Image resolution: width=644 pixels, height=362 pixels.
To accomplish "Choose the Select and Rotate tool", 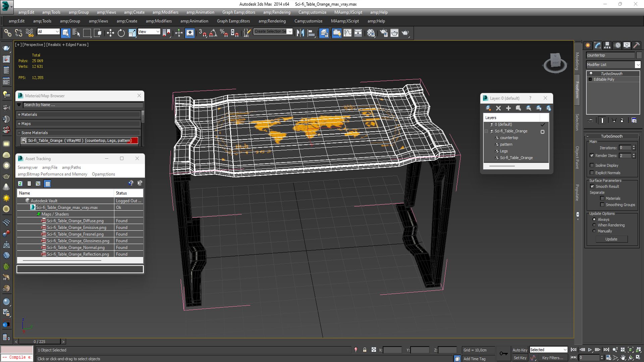I will (121, 33).
